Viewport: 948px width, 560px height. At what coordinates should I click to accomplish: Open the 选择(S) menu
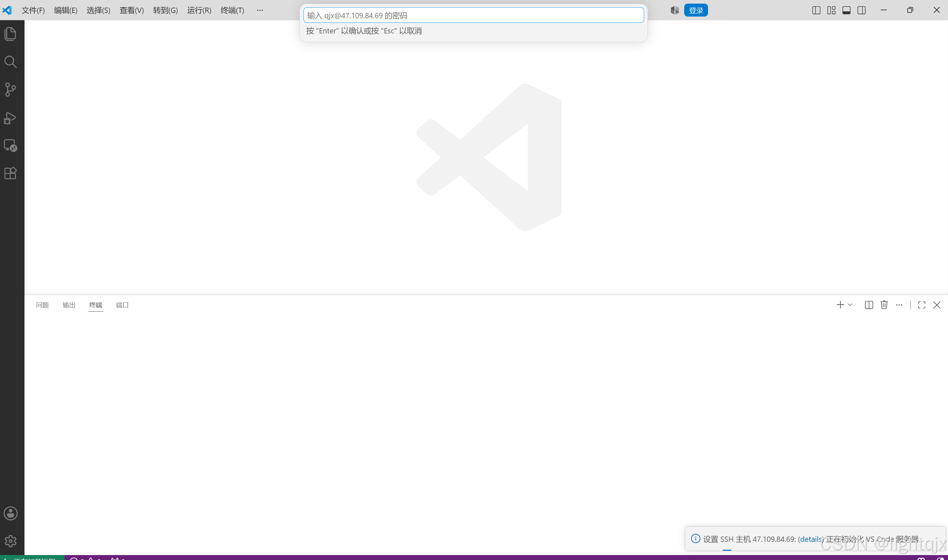[99, 10]
